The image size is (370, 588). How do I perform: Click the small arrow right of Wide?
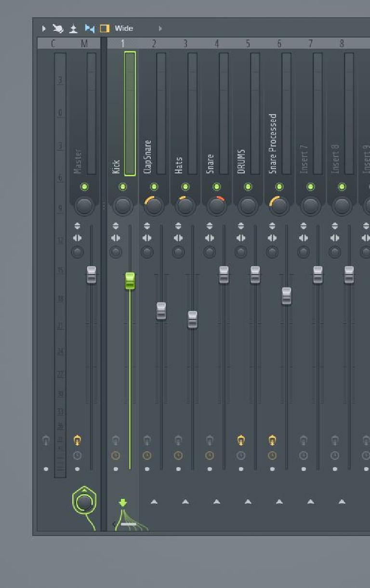point(160,28)
